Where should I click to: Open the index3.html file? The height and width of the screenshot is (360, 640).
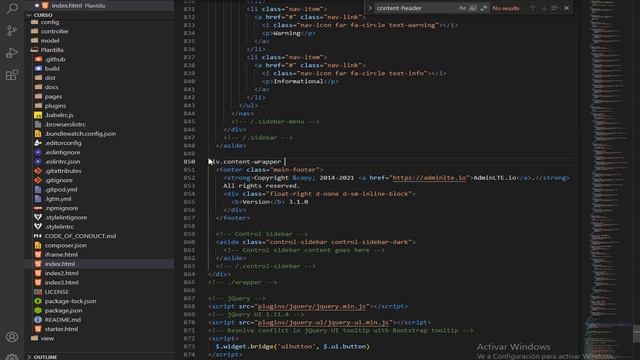[61, 282]
